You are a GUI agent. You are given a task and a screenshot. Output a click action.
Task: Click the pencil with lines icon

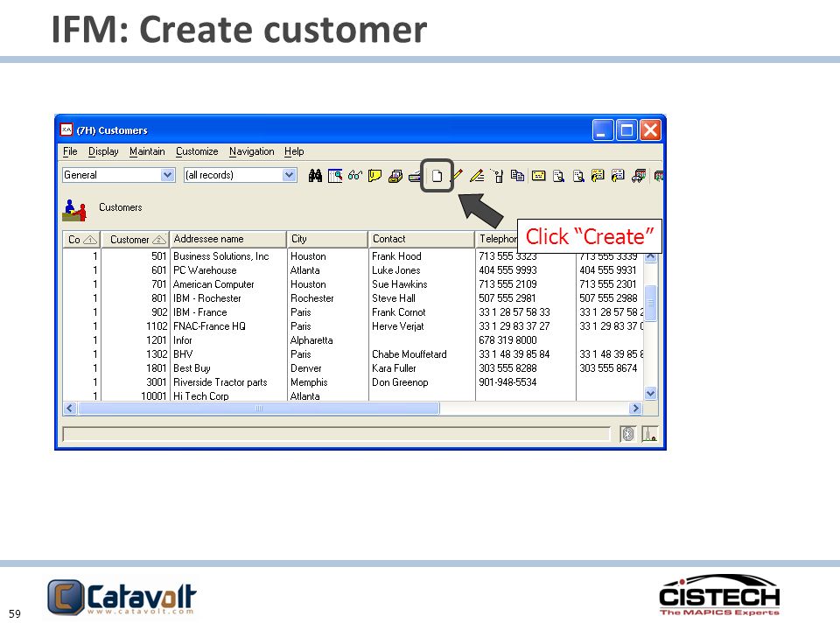pos(477,176)
